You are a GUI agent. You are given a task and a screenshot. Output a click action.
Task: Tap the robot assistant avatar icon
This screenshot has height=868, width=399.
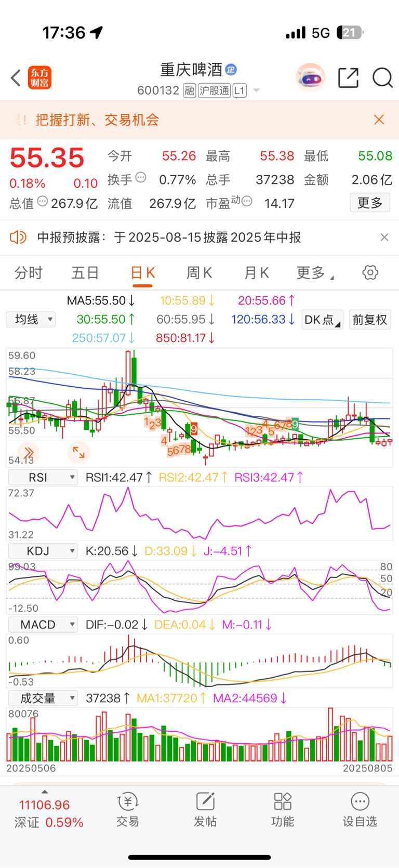click(311, 78)
